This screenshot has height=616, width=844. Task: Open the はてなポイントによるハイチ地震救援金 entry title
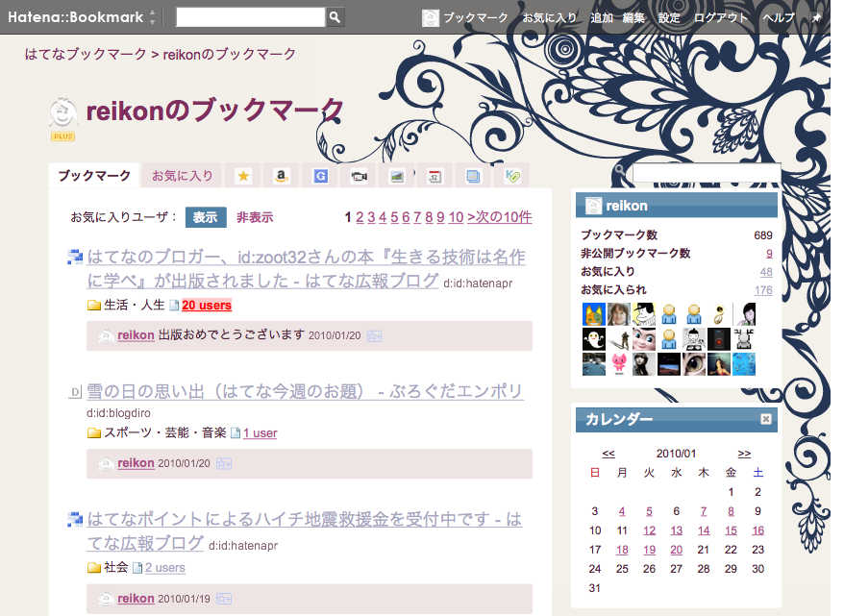pyautogui.click(x=304, y=531)
